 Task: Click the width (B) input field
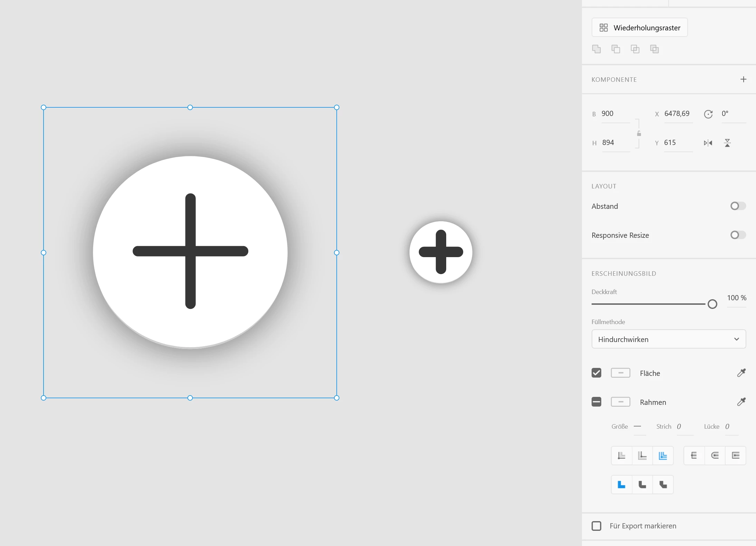(615, 114)
